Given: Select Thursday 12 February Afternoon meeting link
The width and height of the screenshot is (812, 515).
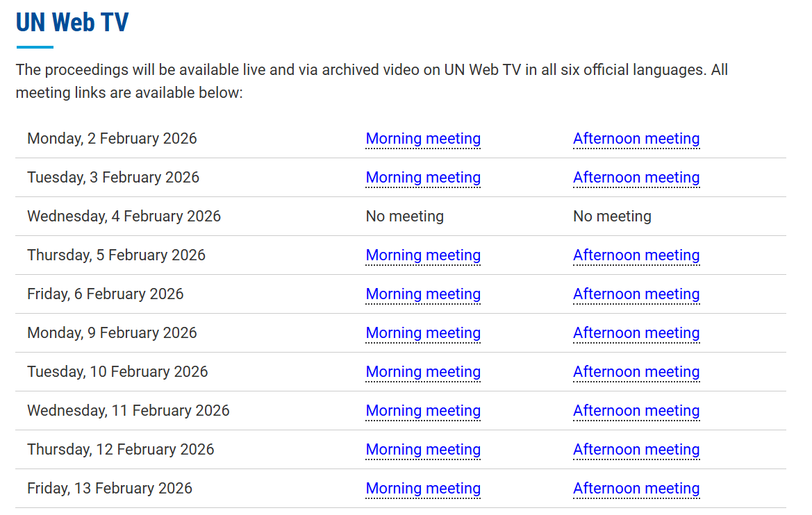Looking at the screenshot, I should click(x=636, y=450).
